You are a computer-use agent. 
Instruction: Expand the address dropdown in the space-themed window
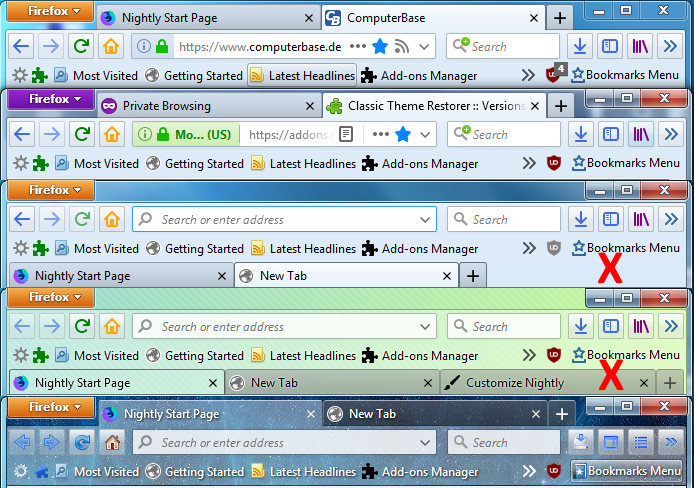click(425, 442)
